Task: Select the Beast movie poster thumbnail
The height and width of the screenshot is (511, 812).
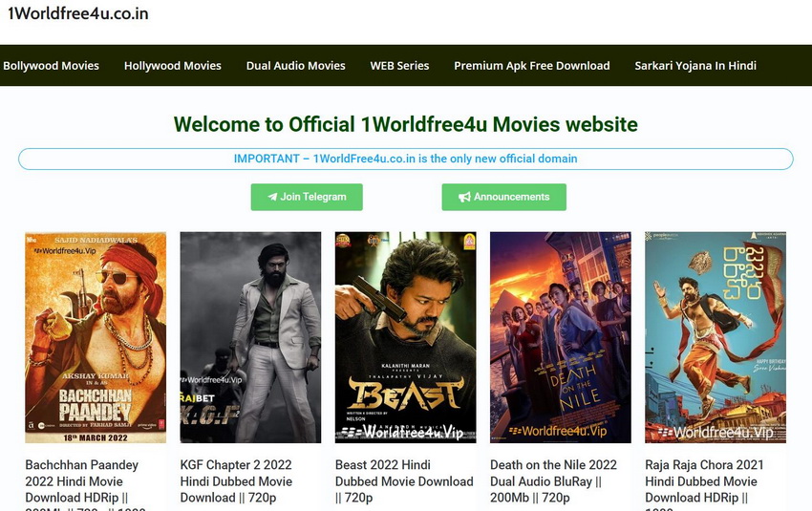Action: [x=405, y=337]
